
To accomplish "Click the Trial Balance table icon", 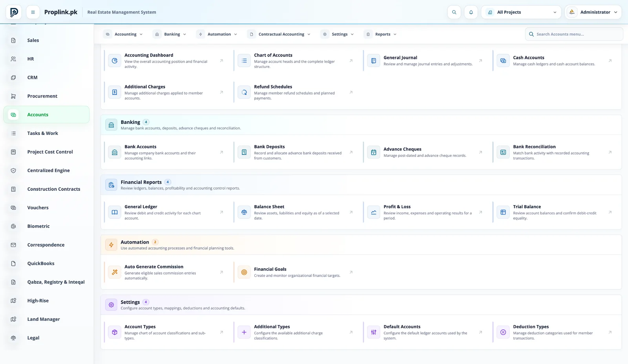I will coord(503,212).
